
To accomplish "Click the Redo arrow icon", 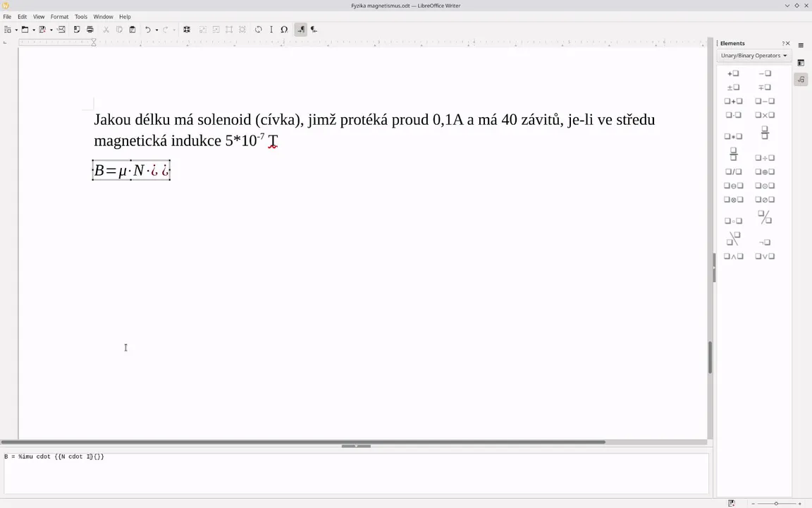I will [166, 30].
